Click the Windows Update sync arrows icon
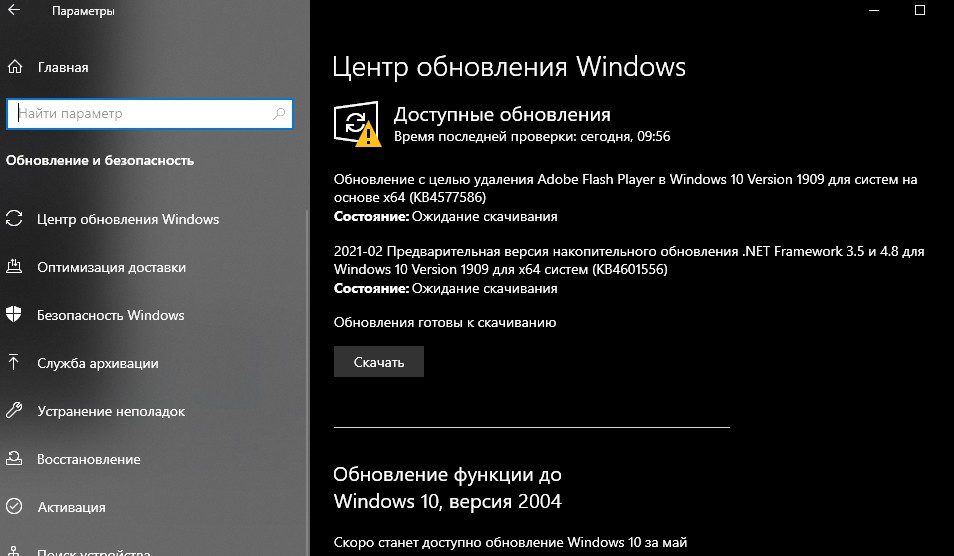954x556 pixels. (14, 218)
